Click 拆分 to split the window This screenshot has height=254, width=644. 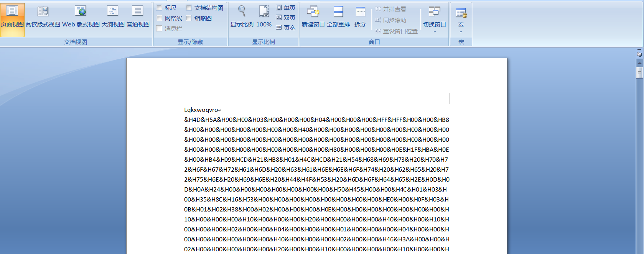360,17
